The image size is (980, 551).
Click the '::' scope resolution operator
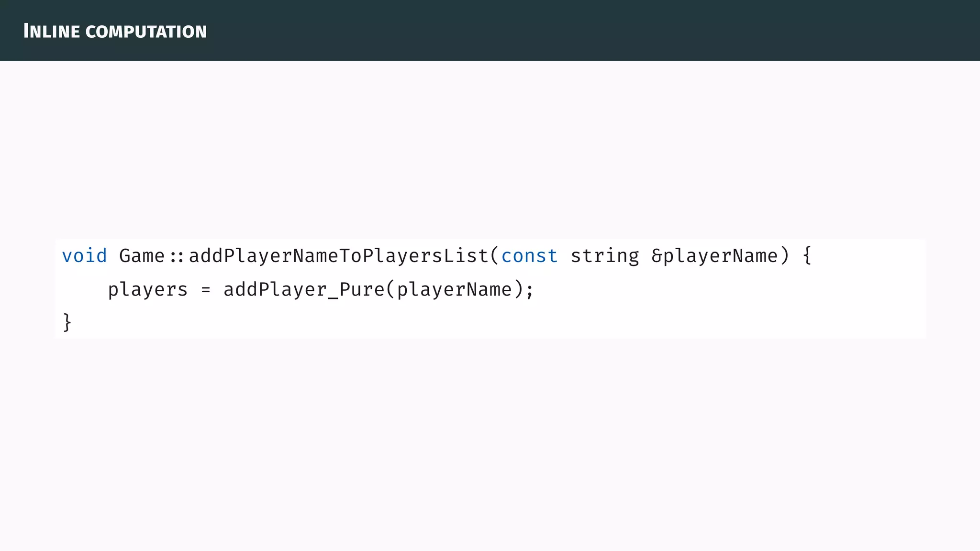pyautogui.click(x=177, y=257)
